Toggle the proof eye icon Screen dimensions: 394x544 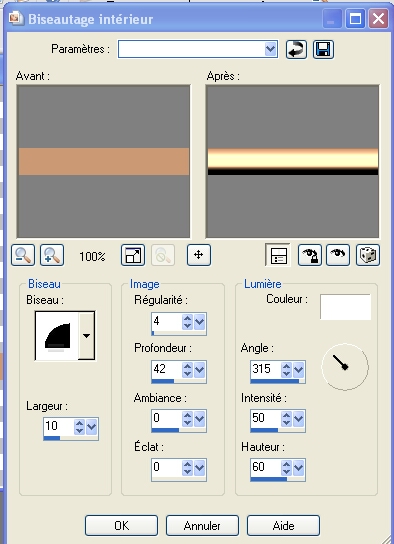338,255
